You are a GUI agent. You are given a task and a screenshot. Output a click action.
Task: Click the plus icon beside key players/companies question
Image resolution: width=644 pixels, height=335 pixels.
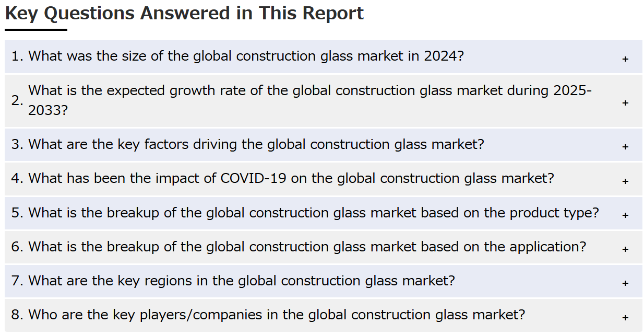[x=625, y=317]
